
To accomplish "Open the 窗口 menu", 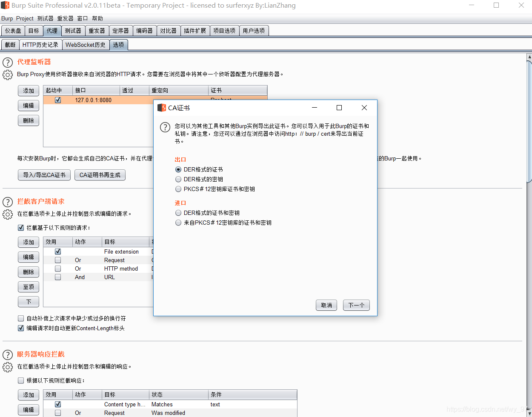I will [83, 18].
